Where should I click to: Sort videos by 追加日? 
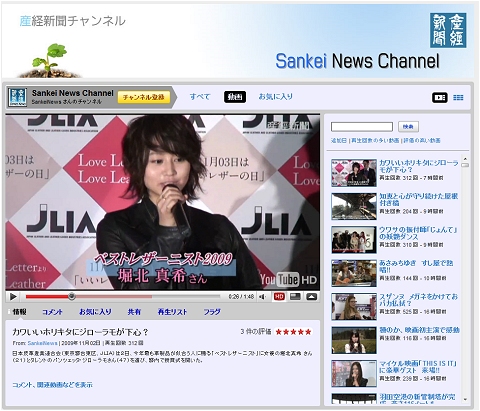pos(339,141)
